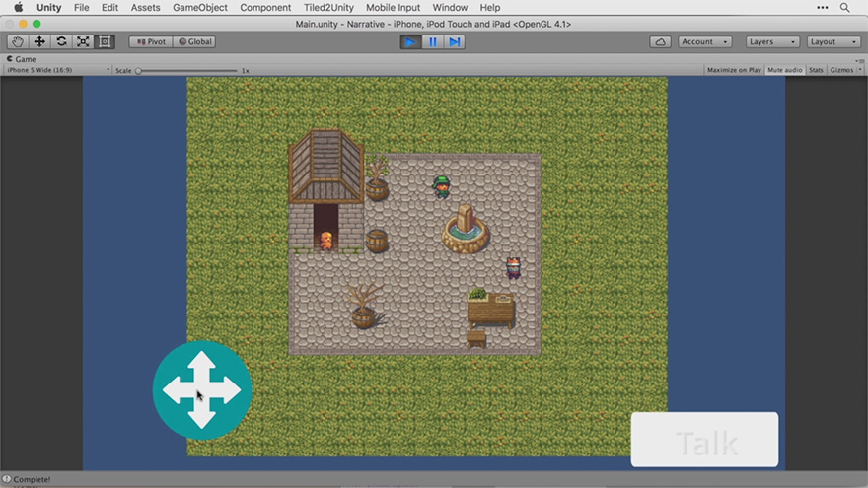This screenshot has width=868, height=488.
Task: Open the GameObject menu
Action: point(200,7)
